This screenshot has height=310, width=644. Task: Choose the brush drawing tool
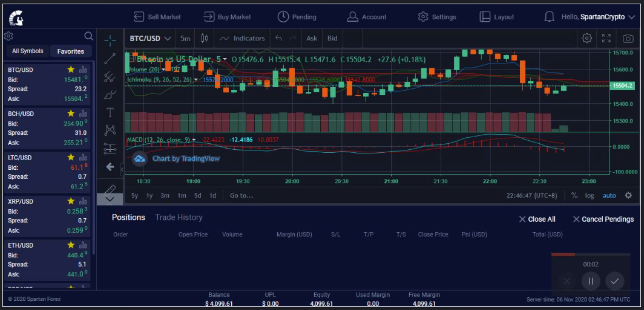point(110,95)
